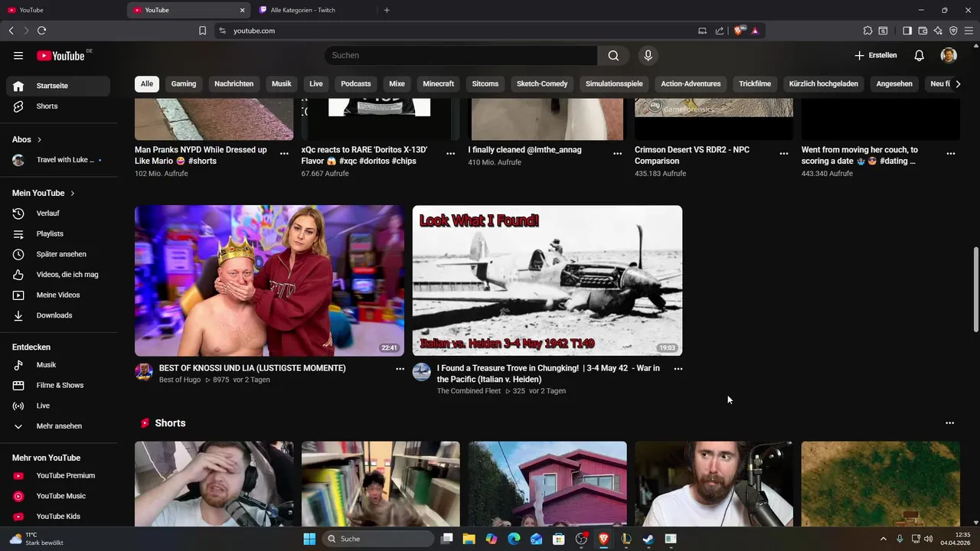The width and height of the screenshot is (980, 551).
Task: Open the account avatar menu
Action: click(x=949, y=55)
